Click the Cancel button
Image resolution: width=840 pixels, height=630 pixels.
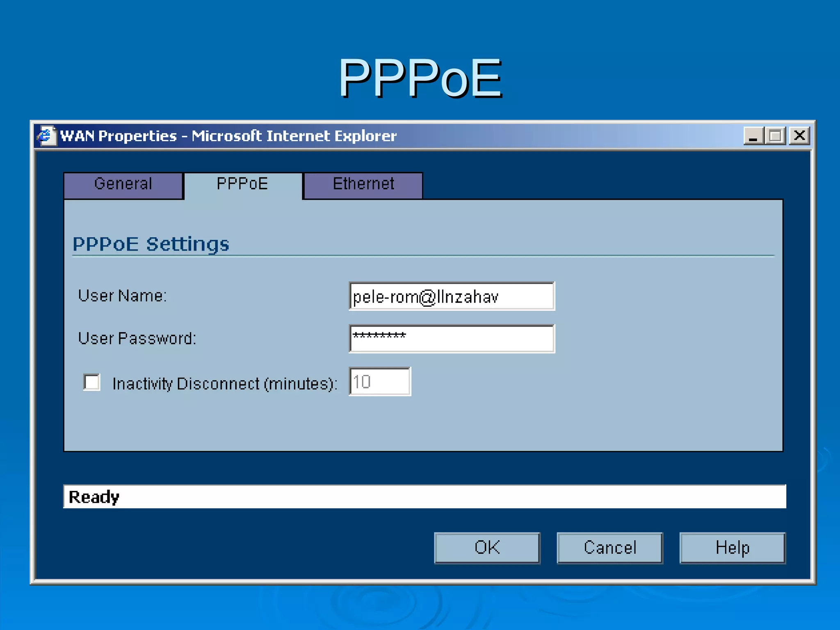(610, 548)
